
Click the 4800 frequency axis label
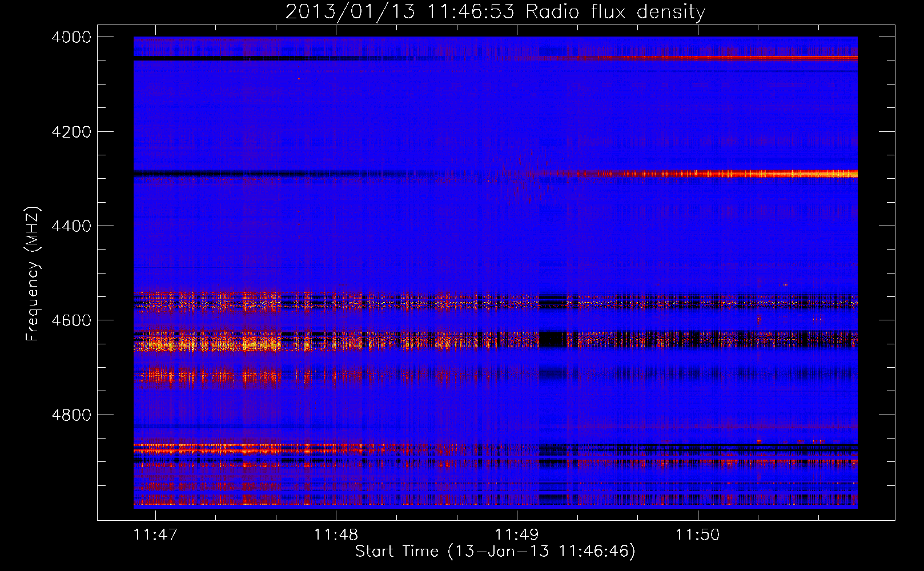pos(71,415)
